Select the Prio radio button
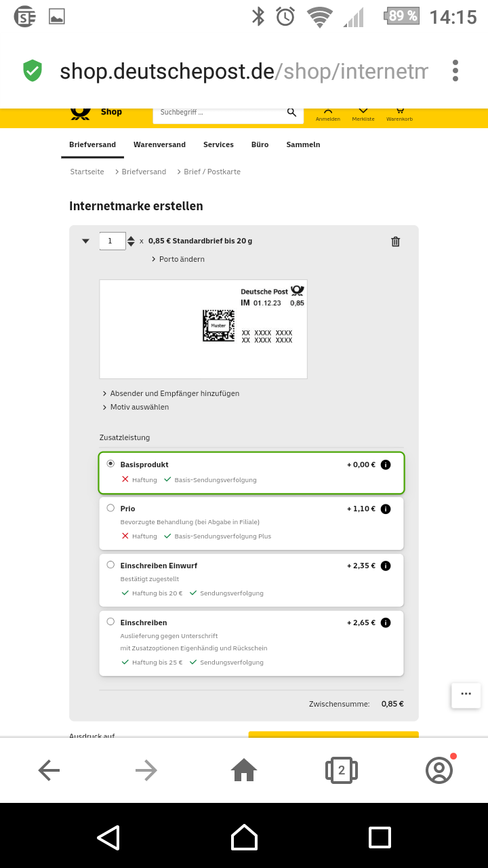Screen dimensions: 488x868 110,508
